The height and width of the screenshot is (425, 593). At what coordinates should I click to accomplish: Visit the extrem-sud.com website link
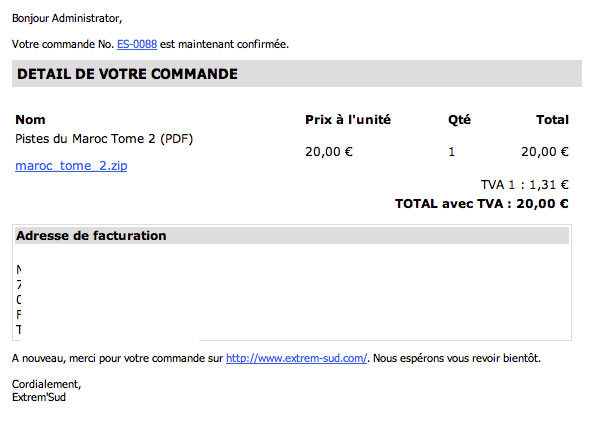pyautogui.click(x=296, y=358)
